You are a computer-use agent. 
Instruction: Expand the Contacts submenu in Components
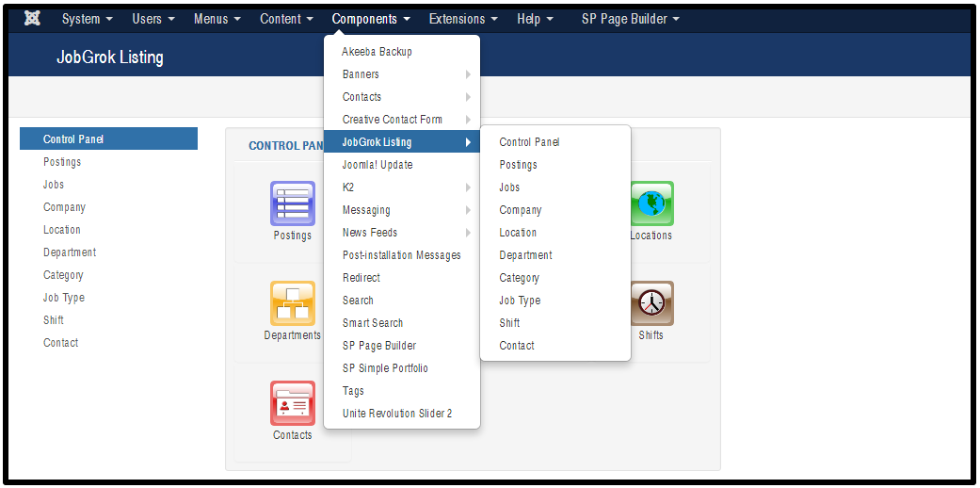click(402, 97)
